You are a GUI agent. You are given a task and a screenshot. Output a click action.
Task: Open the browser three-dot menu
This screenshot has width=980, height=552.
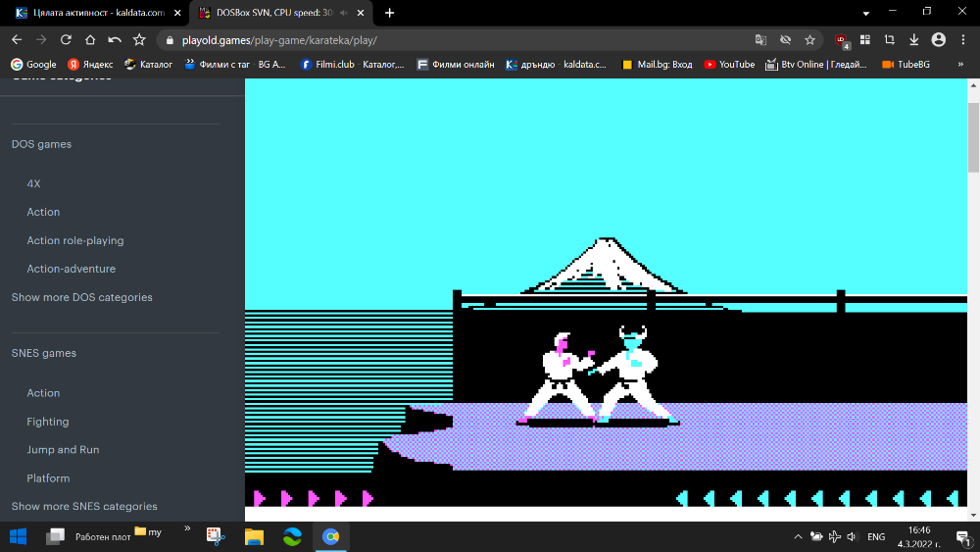962,40
